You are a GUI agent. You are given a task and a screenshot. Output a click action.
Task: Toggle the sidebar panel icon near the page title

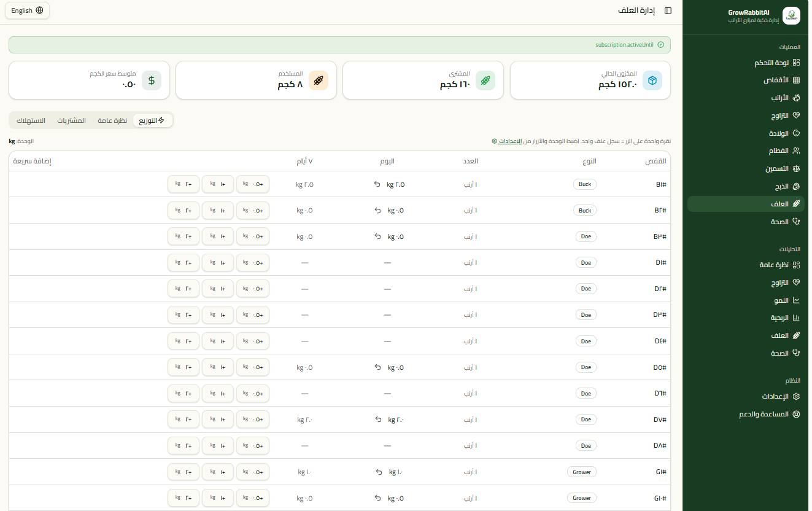coord(668,11)
